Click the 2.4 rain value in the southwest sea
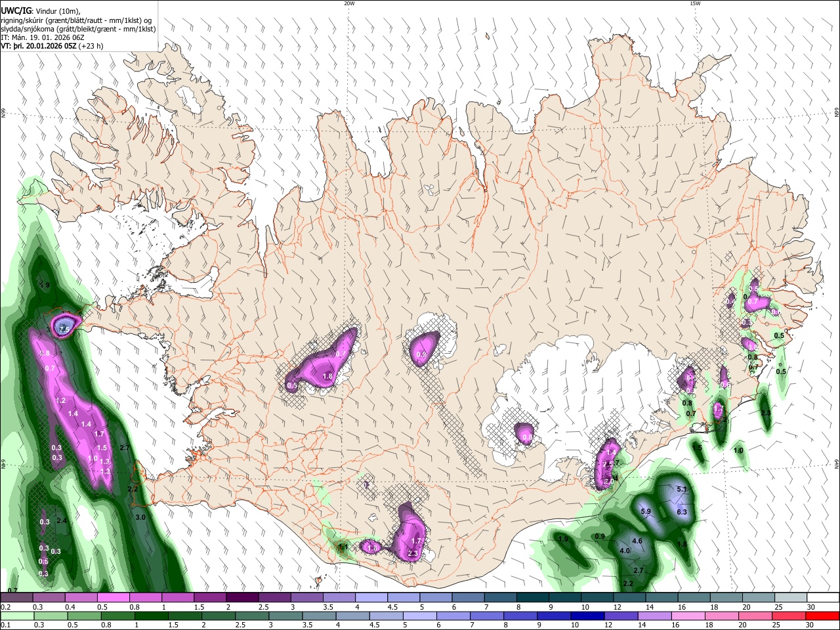Viewport: 840px width, 630px height. point(62,520)
